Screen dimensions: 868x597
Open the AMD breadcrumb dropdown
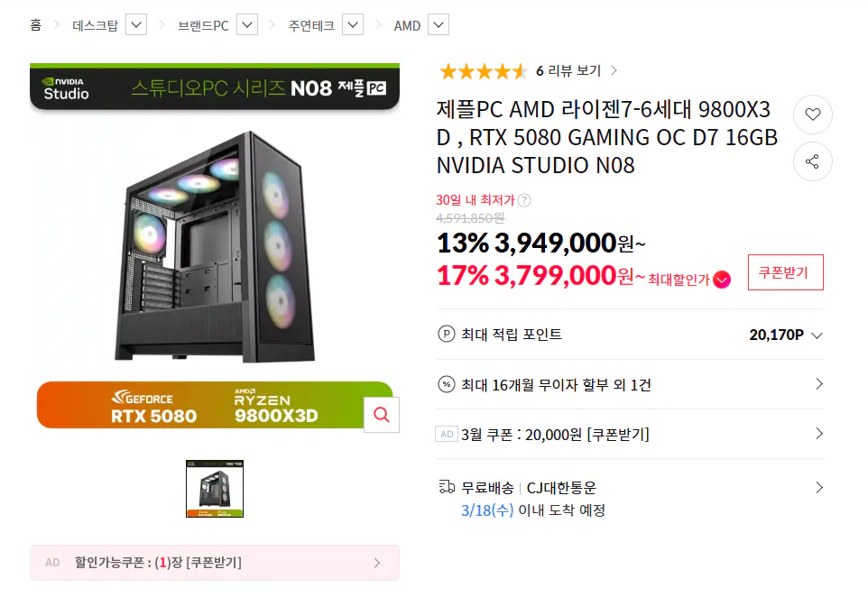coord(438,24)
